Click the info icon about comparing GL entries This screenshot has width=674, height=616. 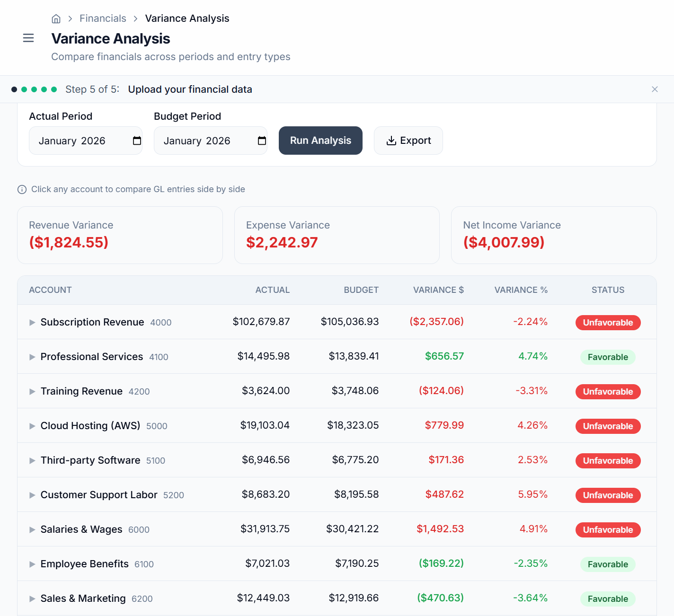tap(22, 189)
